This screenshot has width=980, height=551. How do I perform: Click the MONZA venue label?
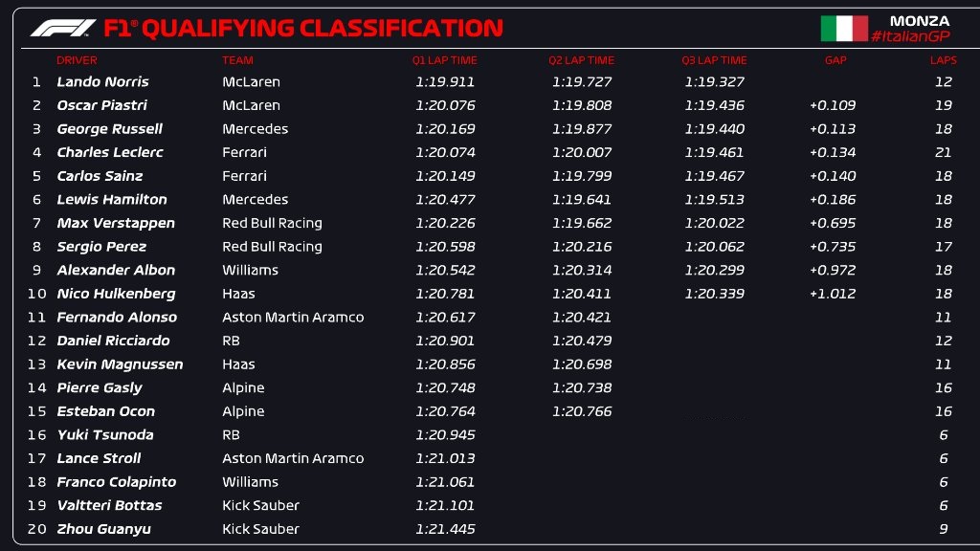click(920, 21)
